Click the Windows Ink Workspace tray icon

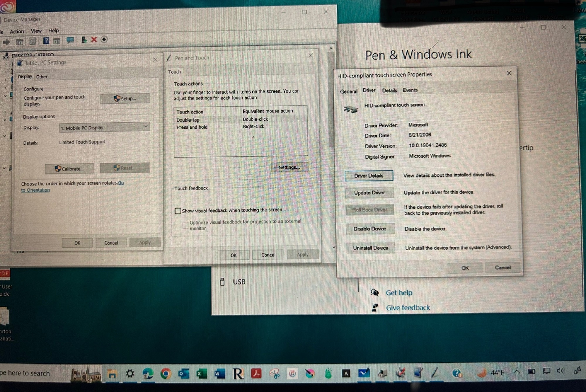(577, 371)
